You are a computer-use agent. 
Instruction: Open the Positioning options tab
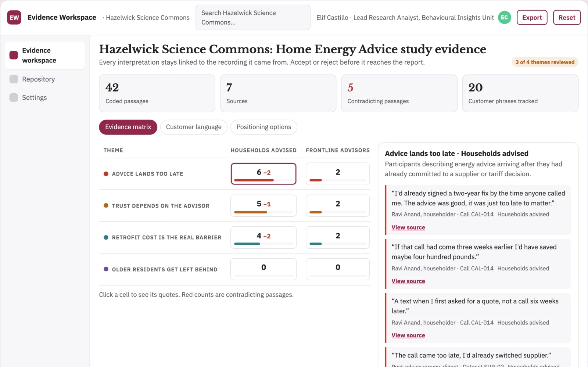(263, 127)
